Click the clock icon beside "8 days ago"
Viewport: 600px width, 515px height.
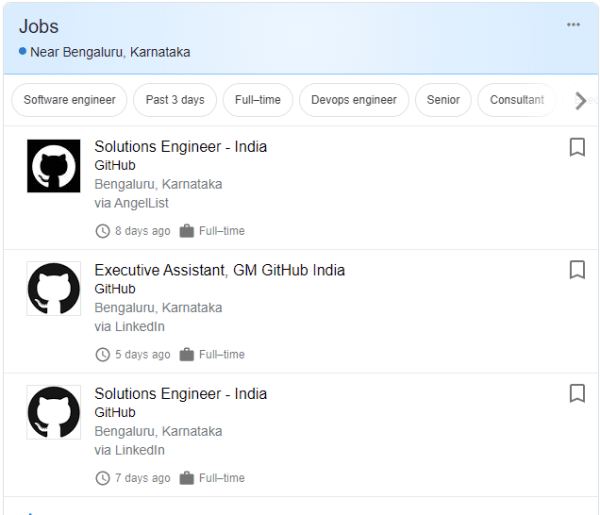tap(102, 231)
